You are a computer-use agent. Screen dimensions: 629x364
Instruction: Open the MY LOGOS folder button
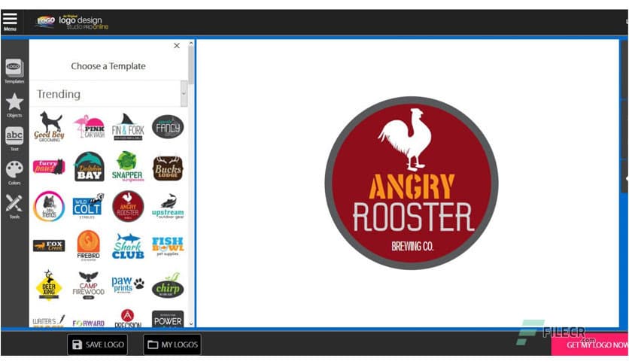click(x=172, y=344)
